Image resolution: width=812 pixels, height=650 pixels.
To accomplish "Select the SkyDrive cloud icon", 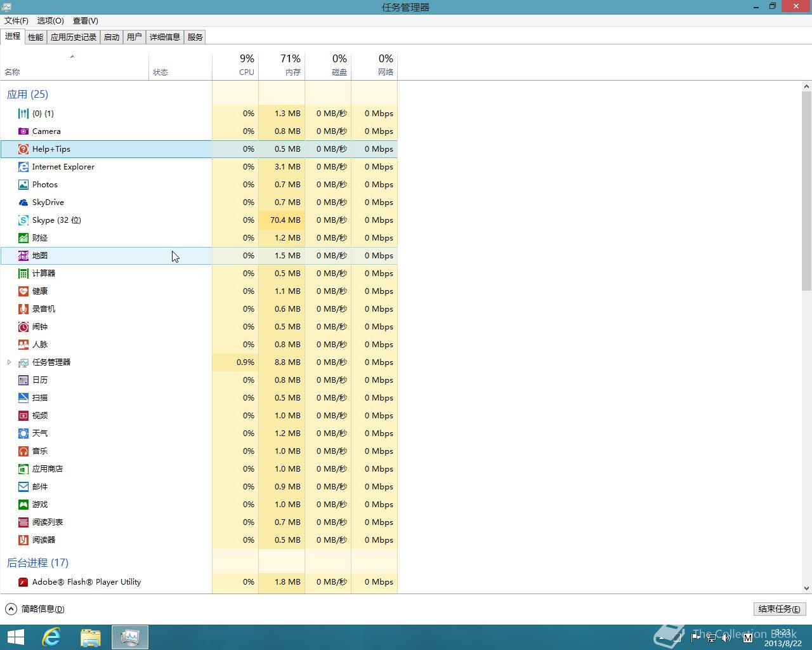I will pos(23,202).
